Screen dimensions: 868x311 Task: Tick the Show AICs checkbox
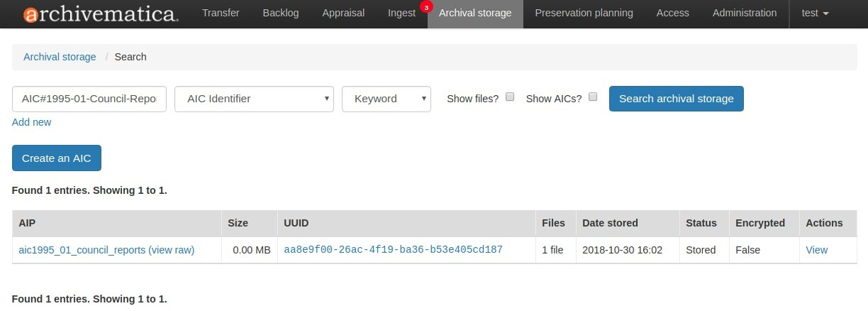click(x=593, y=97)
